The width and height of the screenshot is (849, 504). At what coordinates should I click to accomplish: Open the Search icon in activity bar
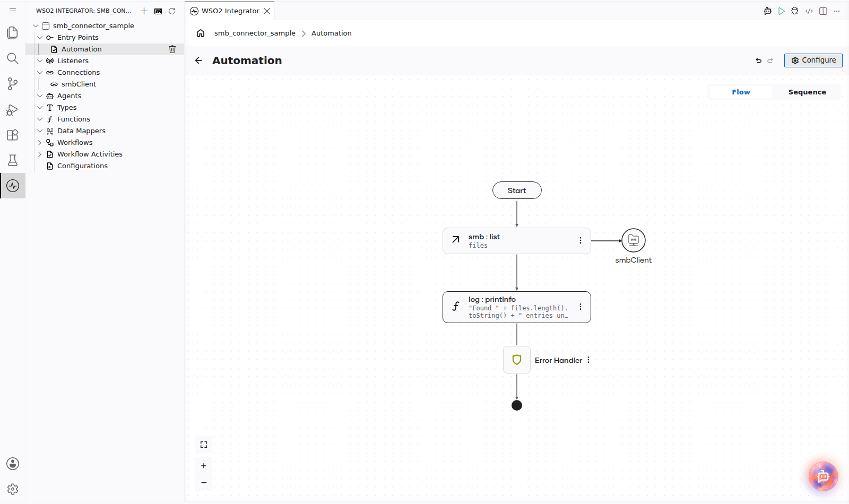(13, 58)
